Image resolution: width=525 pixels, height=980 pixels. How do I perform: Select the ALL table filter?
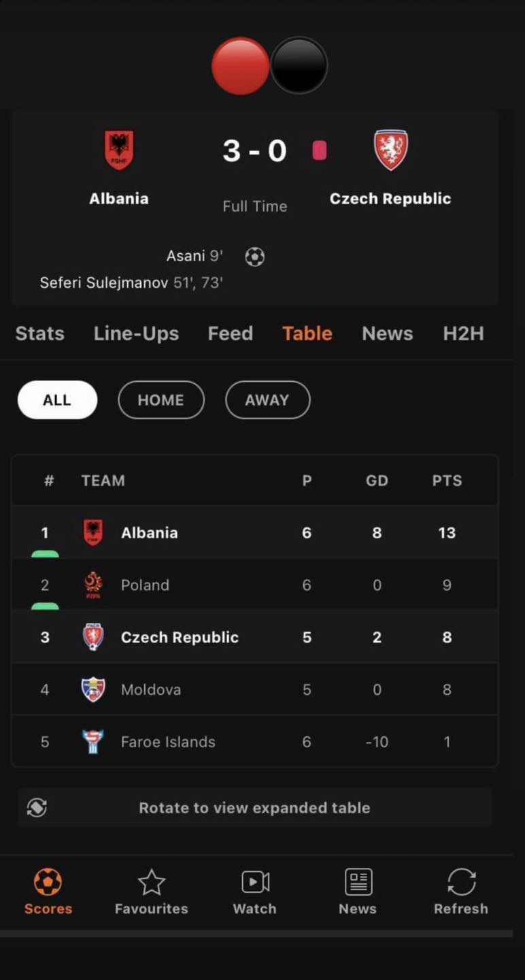pos(57,399)
